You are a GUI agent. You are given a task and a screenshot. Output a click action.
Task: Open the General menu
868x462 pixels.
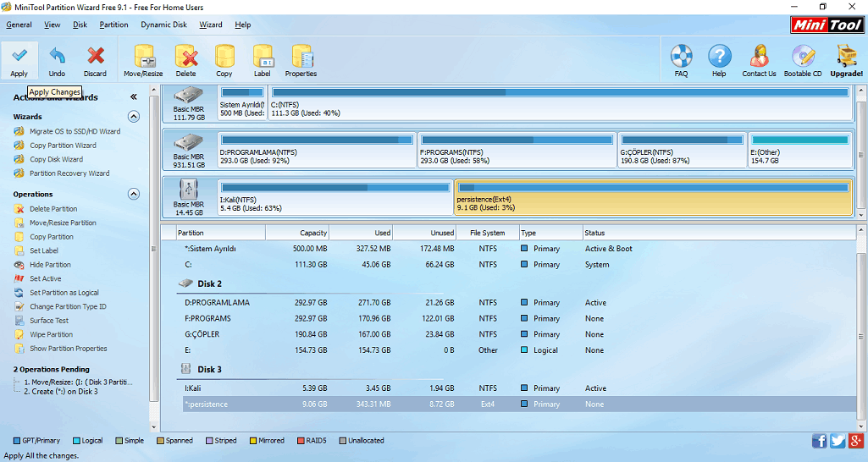[19, 25]
